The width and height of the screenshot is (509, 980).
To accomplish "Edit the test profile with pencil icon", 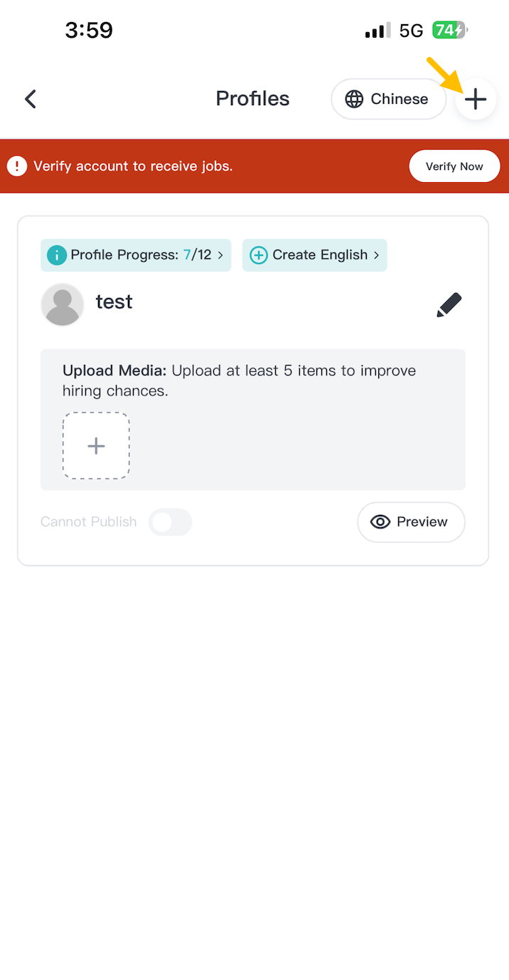I will point(449,304).
